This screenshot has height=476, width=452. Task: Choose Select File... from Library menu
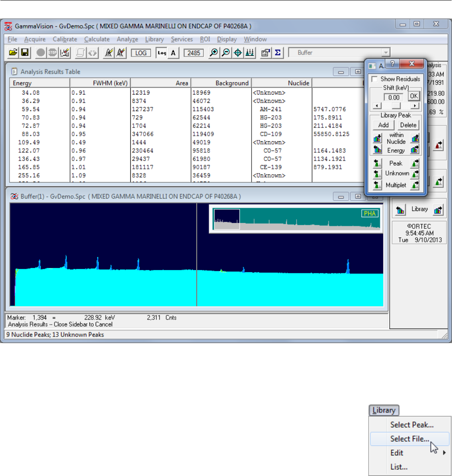pos(410,439)
